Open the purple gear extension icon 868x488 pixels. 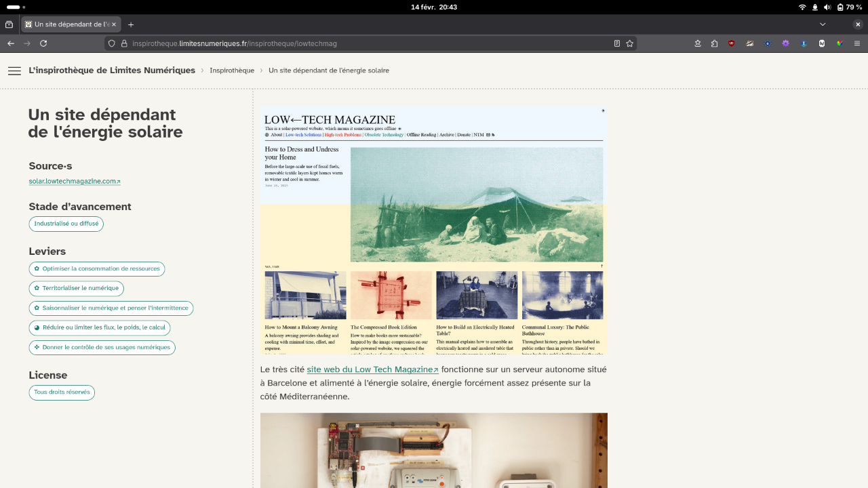coord(786,43)
